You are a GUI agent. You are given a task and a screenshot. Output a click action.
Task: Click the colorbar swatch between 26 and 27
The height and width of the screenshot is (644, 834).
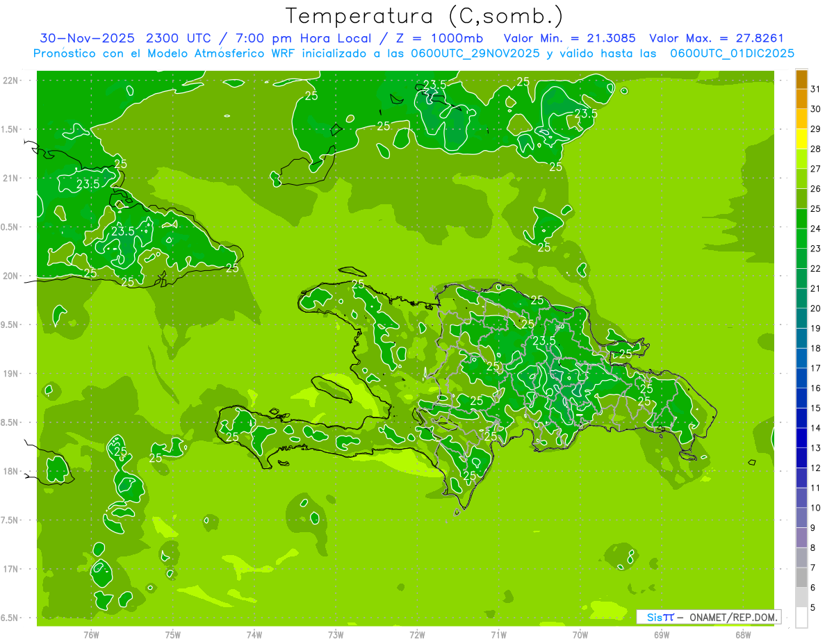pos(801,179)
